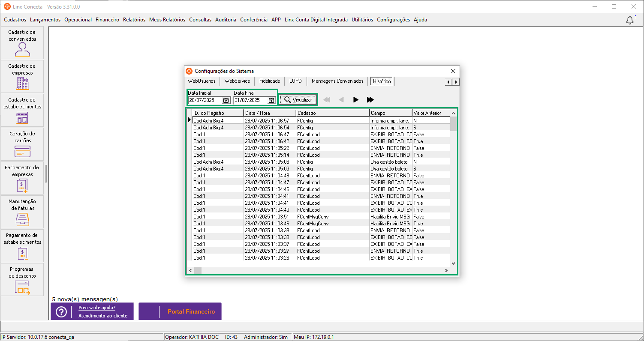
Task: Click 'Usa gestão boleto' cell at 11:05:03
Action: tap(391, 169)
